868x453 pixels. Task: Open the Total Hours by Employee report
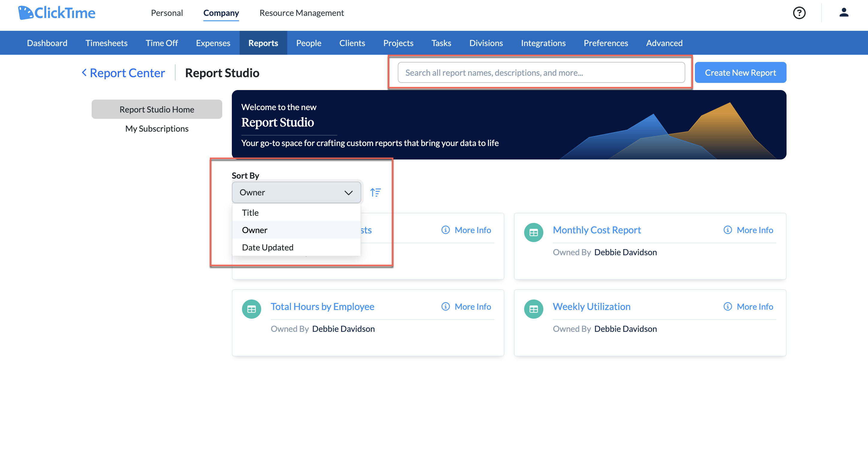coord(323,307)
